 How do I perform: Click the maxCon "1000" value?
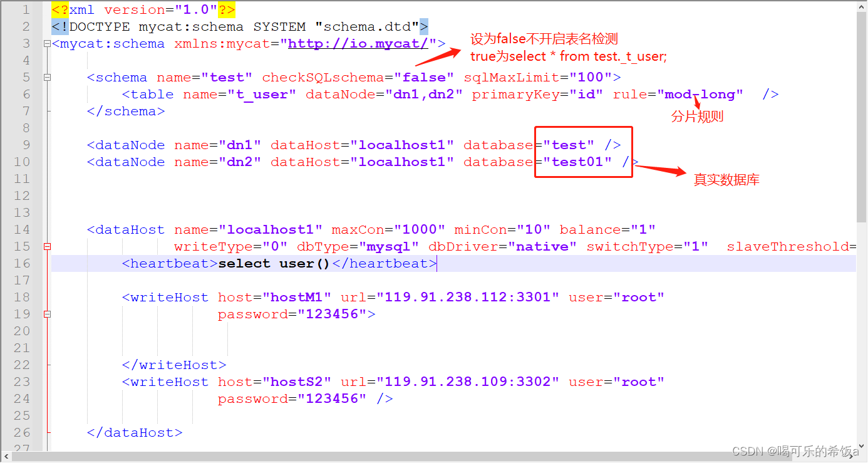point(420,230)
